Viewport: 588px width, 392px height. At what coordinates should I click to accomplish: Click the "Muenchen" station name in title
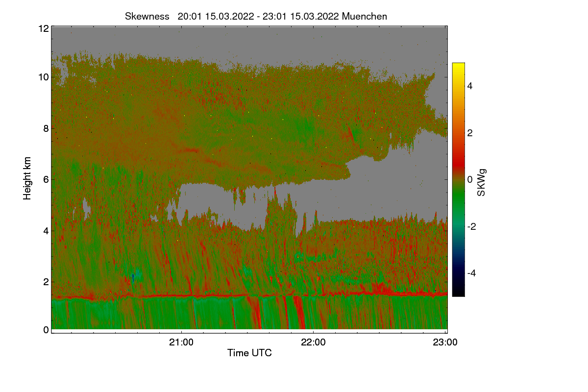[365, 16]
